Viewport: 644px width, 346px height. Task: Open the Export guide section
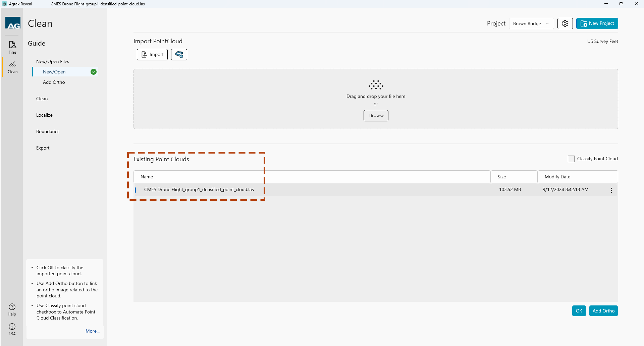click(43, 148)
